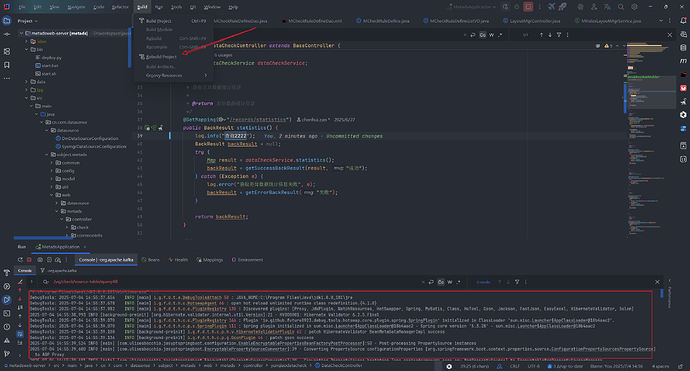The image size is (690, 371).
Task: Click the CRLF line separator in the status bar
Action: 514,366
